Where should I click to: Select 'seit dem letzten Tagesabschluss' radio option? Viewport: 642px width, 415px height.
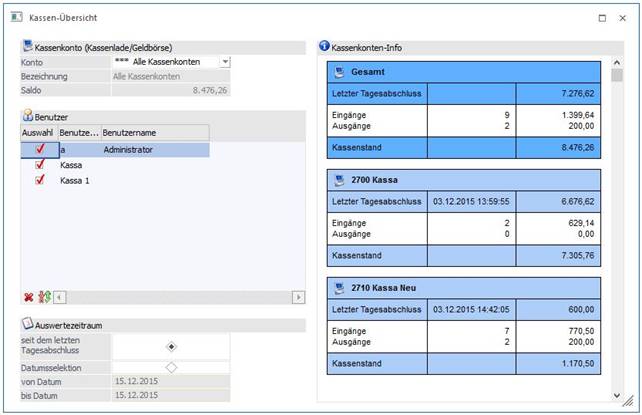tap(171, 346)
